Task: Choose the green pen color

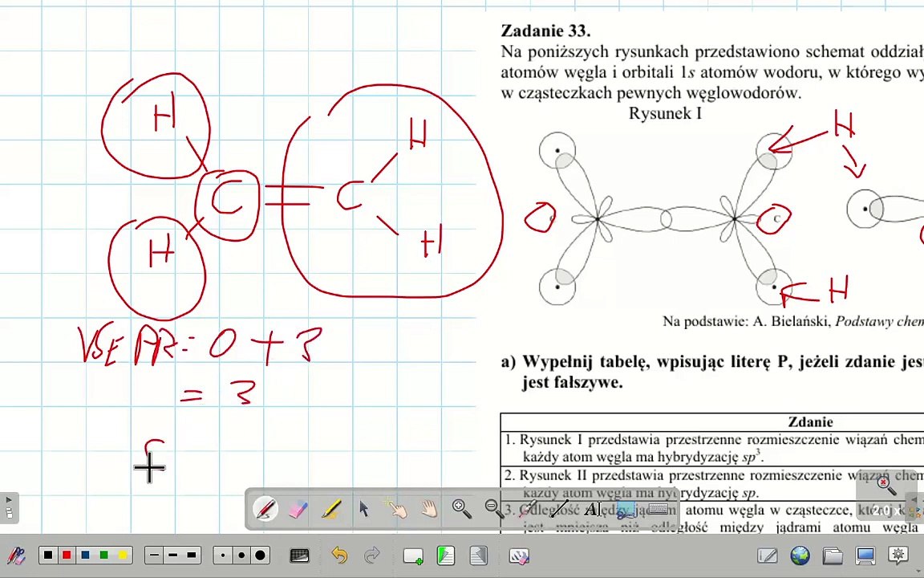Action: 104,555
